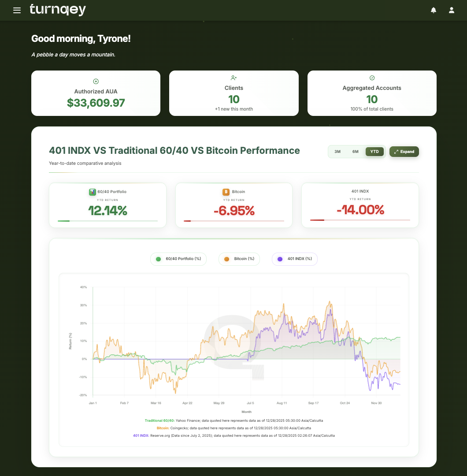The width and height of the screenshot is (467, 476).
Task: Toggle the Bitcoin (%) legend series
Action: (x=239, y=259)
